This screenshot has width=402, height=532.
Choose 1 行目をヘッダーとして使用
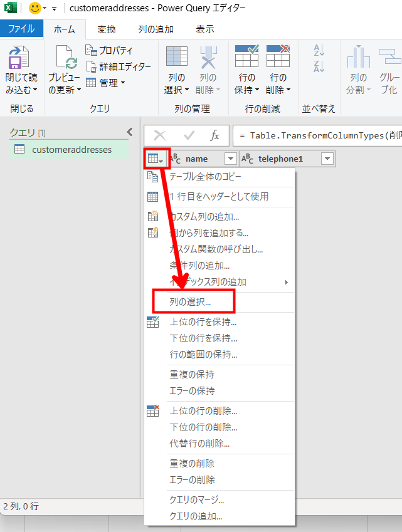pyautogui.click(x=220, y=197)
